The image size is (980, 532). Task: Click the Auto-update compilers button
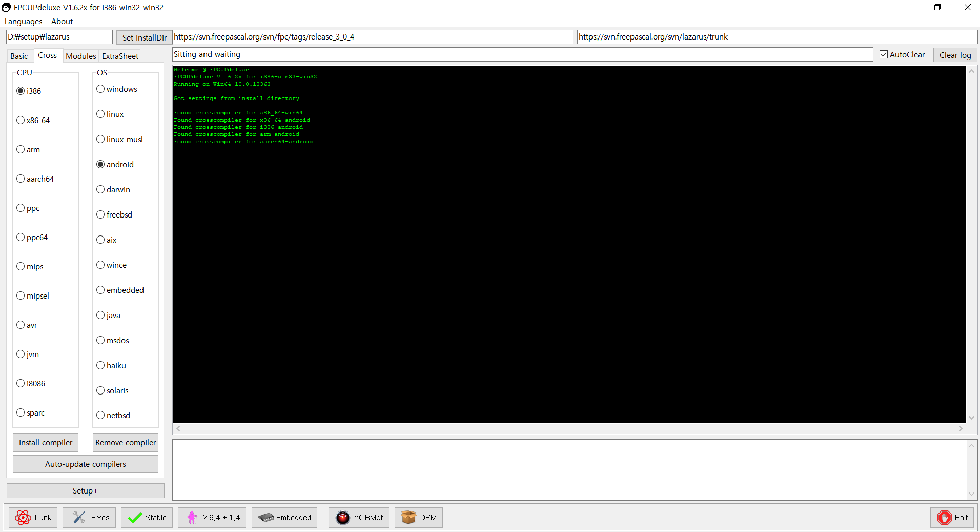86,464
